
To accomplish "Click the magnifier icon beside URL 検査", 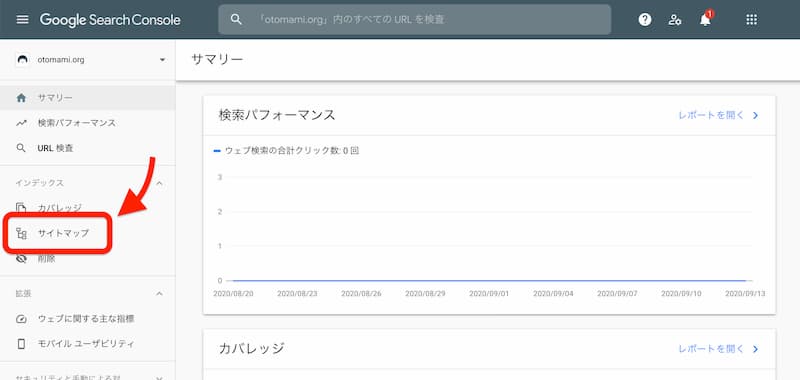I will (21, 148).
